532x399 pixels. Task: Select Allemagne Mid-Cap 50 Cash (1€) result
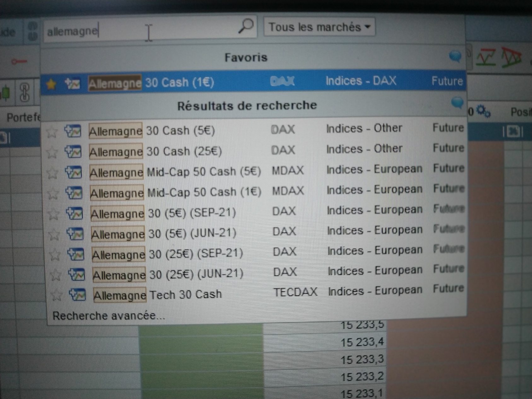(x=255, y=191)
